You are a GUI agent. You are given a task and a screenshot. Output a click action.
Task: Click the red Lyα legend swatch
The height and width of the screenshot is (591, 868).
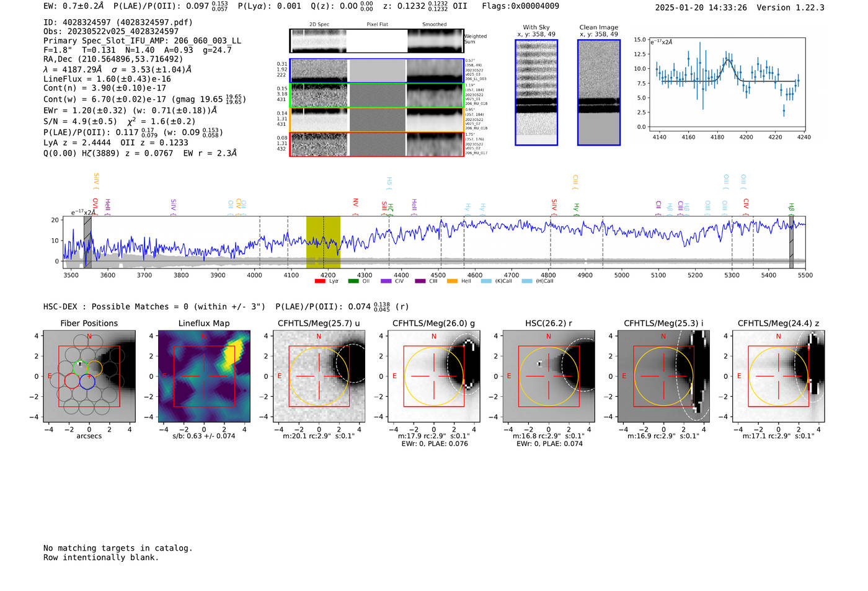(x=320, y=281)
